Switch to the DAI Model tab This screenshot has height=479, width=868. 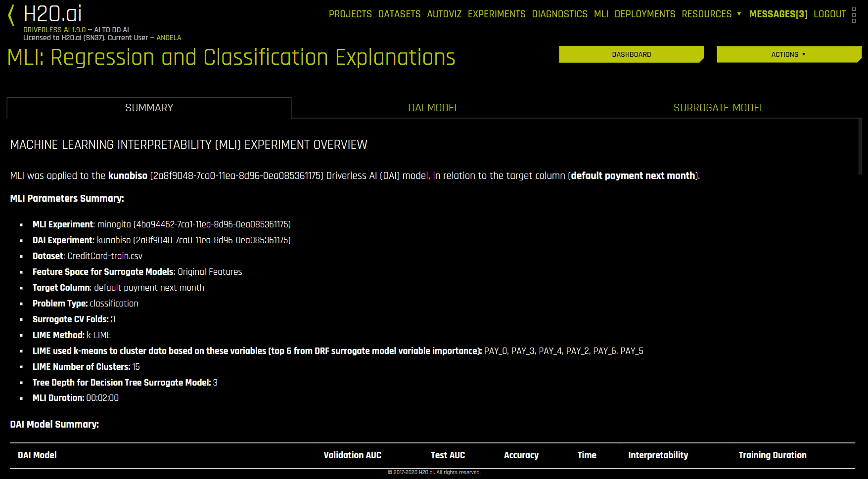pos(434,108)
